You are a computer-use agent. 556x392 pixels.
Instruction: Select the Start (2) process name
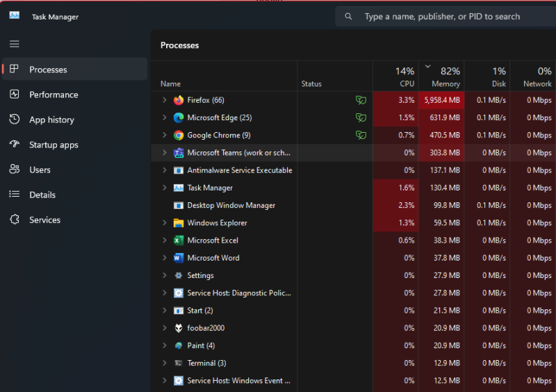tap(200, 311)
